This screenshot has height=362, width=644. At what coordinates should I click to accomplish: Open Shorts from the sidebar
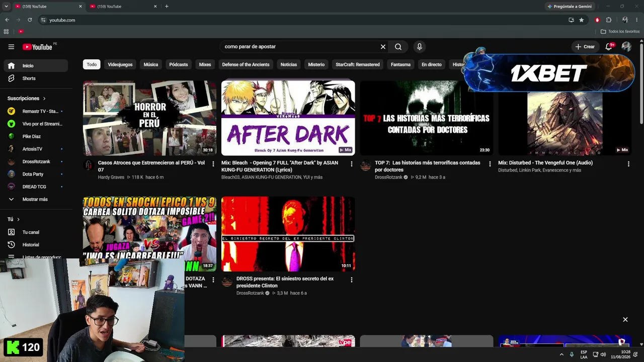point(36,78)
